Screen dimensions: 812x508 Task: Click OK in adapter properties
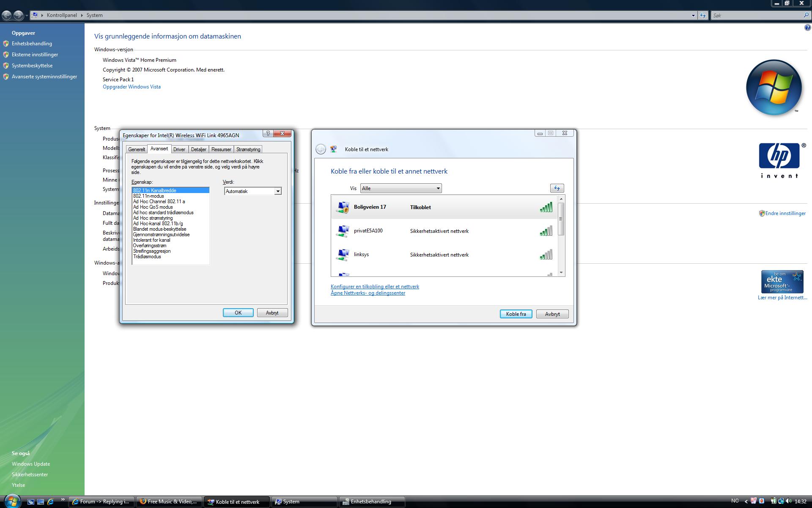click(x=238, y=313)
